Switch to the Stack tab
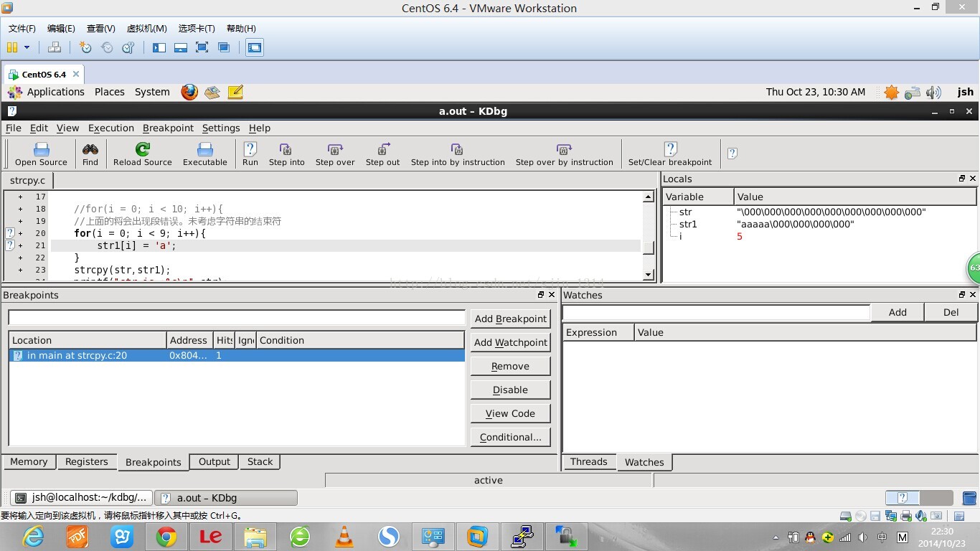Image resolution: width=980 pixels, height=551 pixels. (x=260, y=462)
